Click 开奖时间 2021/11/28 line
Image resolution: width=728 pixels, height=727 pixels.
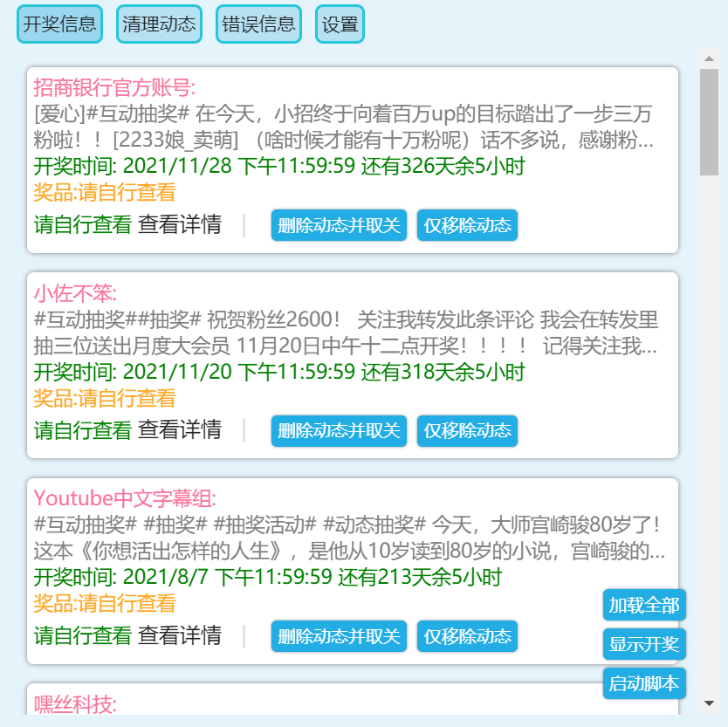tap(279, 166)
